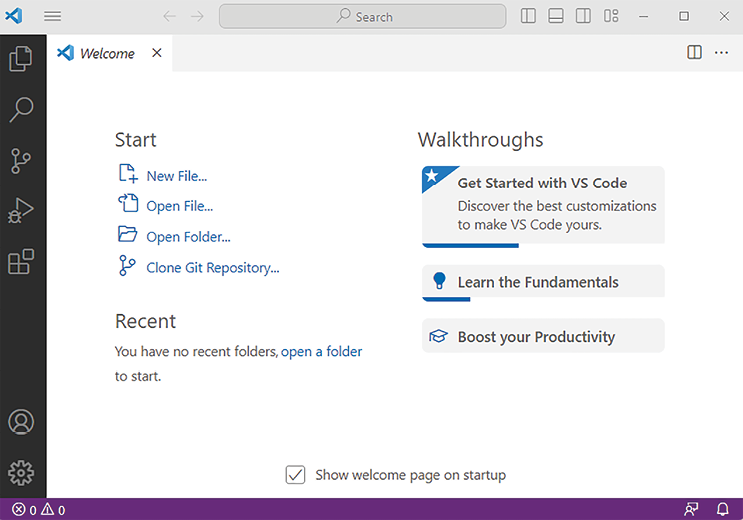Click the New File... link
The image size is (743, 520).
tap(177, 176)
